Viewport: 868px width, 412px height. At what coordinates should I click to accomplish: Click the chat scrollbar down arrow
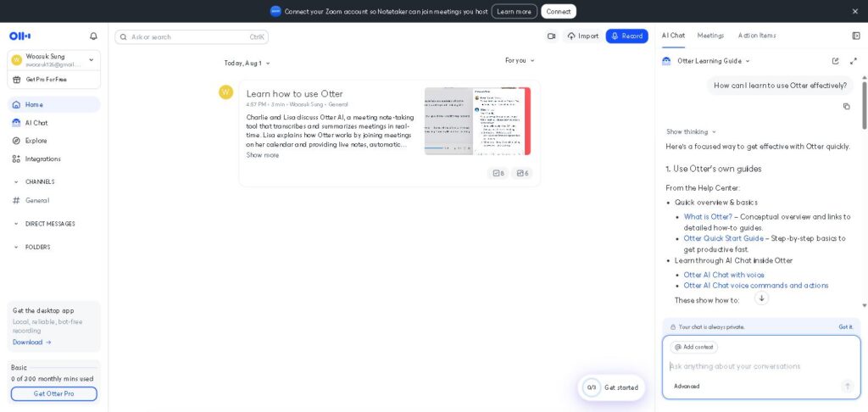click(x=864, y=306)
